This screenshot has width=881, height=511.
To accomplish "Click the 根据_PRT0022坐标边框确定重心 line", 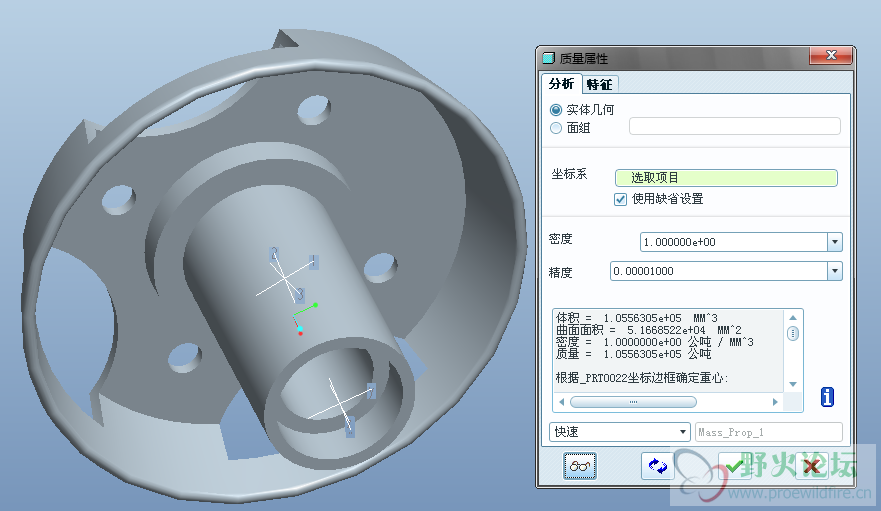I will (x=642, y=378).
